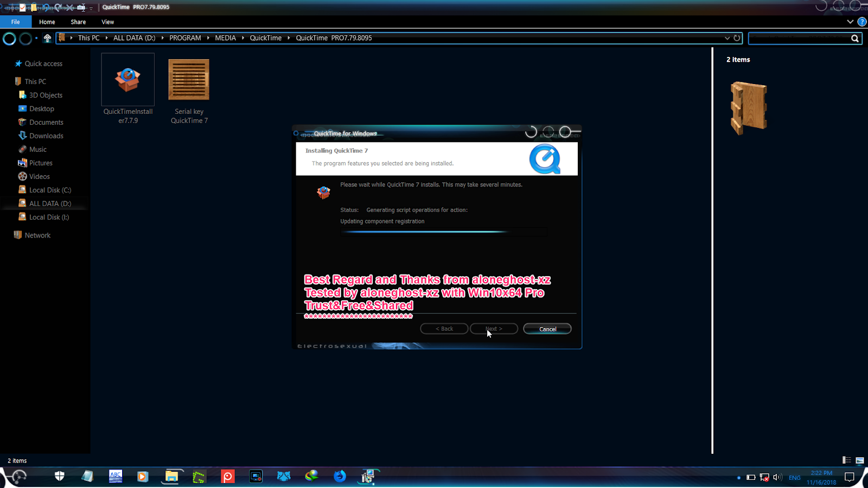Image resolution: width=868 pixels, height=488 pixels.
Task: Expand the chevron after This PC
Action: (106, 38)
